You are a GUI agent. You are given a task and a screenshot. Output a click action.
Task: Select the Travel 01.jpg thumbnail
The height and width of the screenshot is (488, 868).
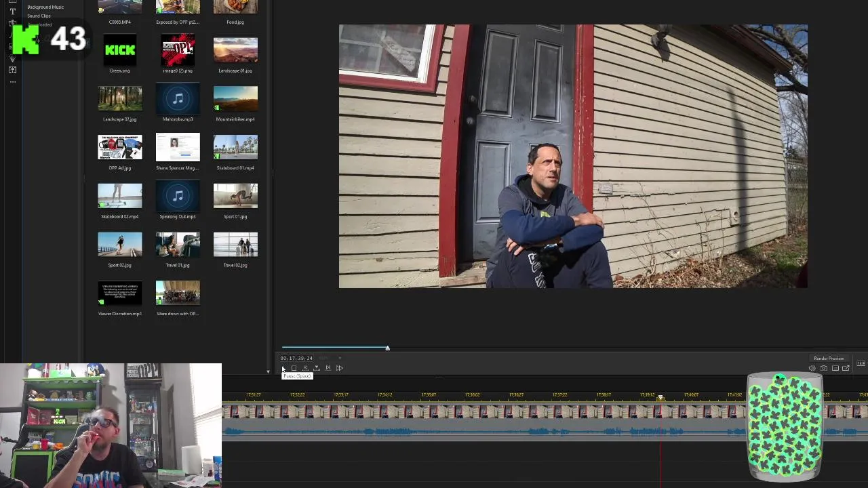click(x=178, y=245)
